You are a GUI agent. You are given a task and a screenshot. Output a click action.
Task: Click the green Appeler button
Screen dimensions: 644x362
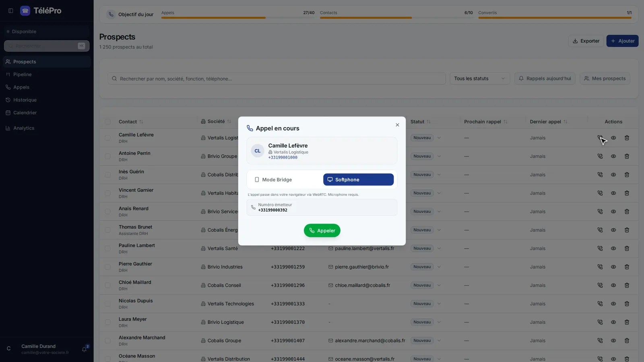(322, 230)
